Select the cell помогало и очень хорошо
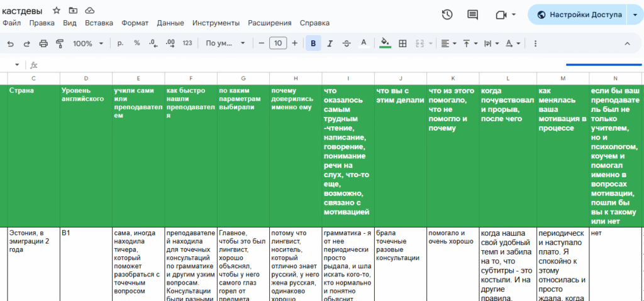 (453, 264)
